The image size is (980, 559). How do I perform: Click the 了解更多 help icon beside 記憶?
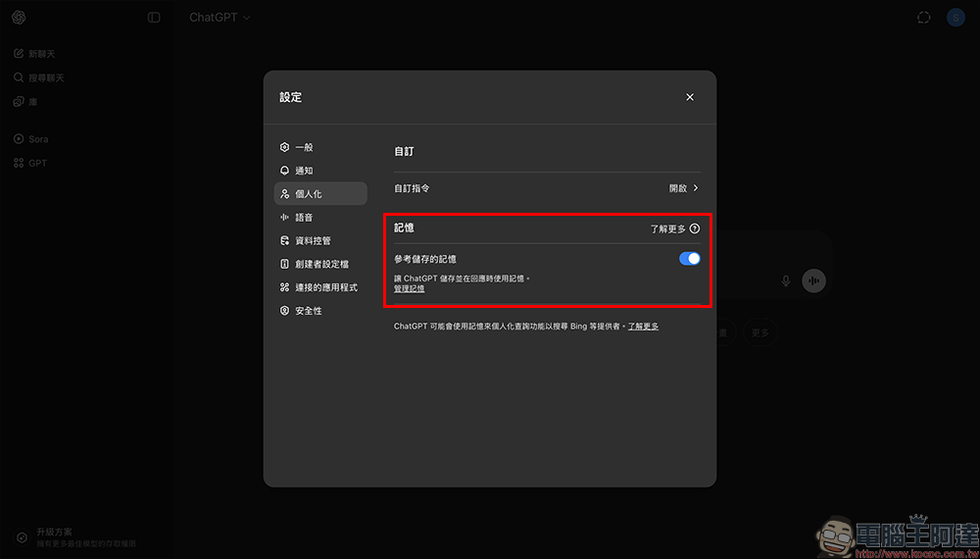[695, 229]
